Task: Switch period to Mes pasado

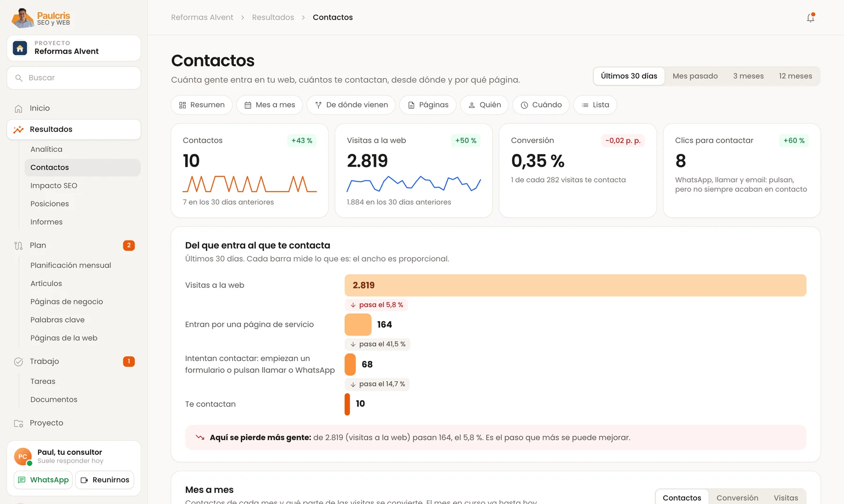Action: click(x=695, y=76)
